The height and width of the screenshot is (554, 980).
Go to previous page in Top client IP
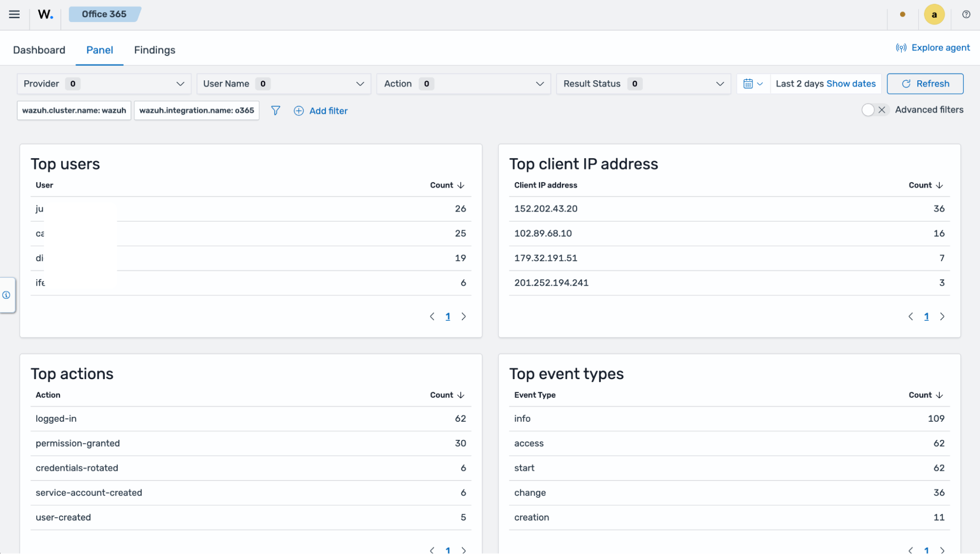(910, 316)
